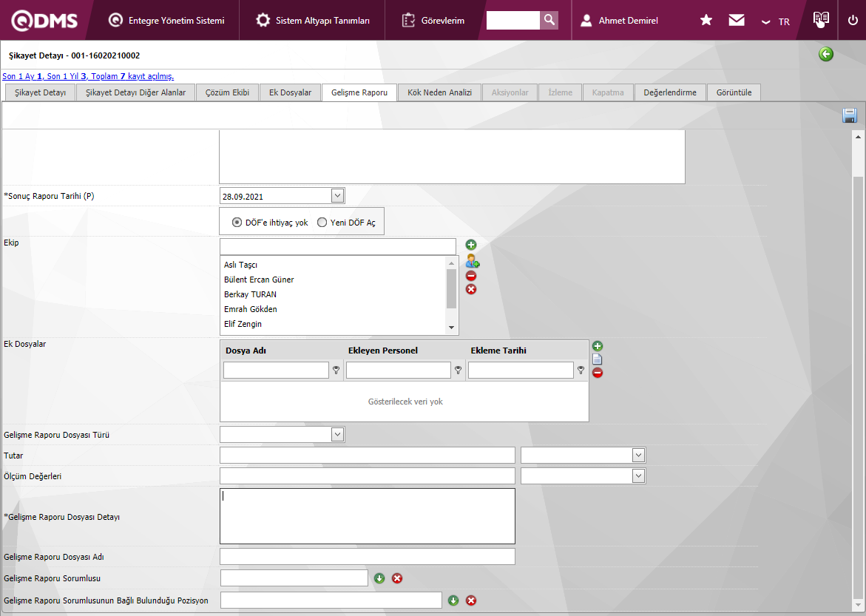Image resolution: width=866 pixels, height=616 pixels.
Task: Click the Gelişme Raporu Dosyası Detayı textarea
Action: click(368, 516)
